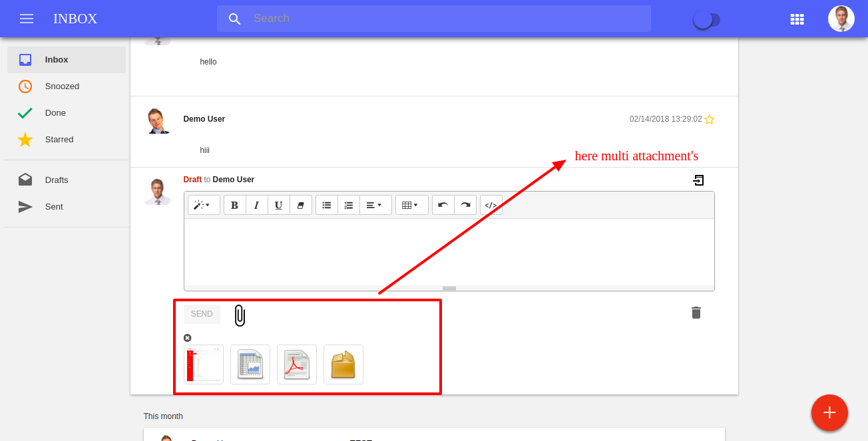Screen dimensions: 868x441
Task: Click the paperclip attach file icon
Action: (x=240, y=315)
